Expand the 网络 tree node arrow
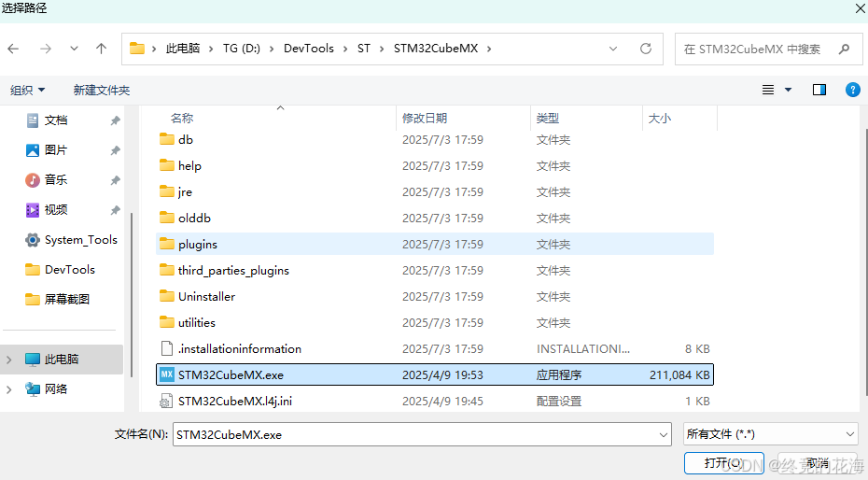 tap(8, 389)
